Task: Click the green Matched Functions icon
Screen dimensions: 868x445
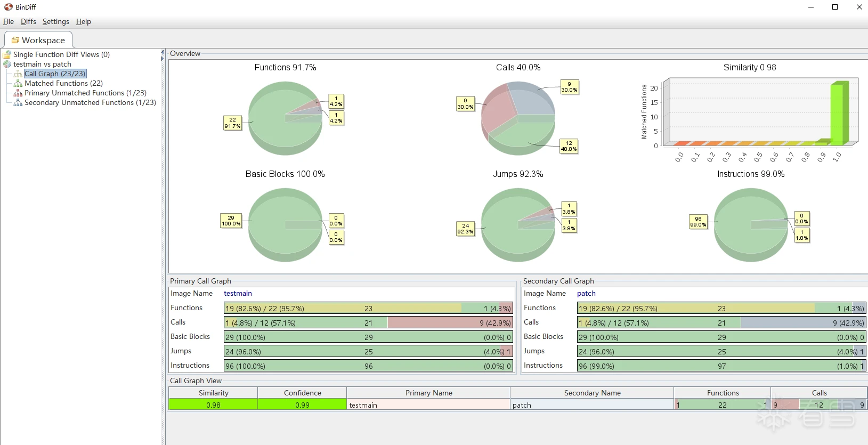Action: 18,84
